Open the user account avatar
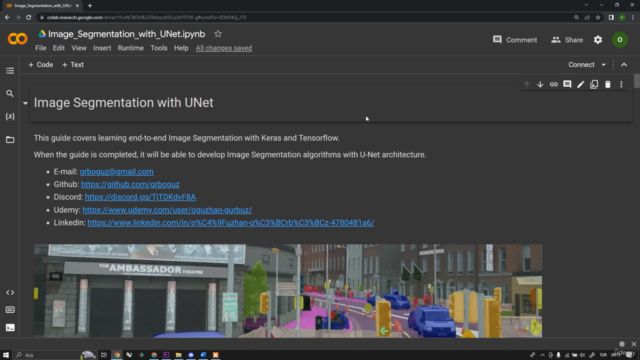 coord(620,40)
